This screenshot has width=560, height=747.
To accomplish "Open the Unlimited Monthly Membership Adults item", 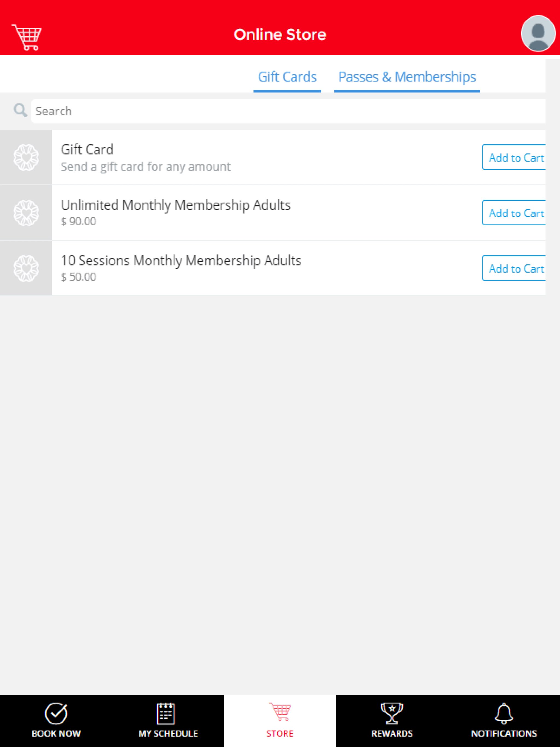I will 176,205.
